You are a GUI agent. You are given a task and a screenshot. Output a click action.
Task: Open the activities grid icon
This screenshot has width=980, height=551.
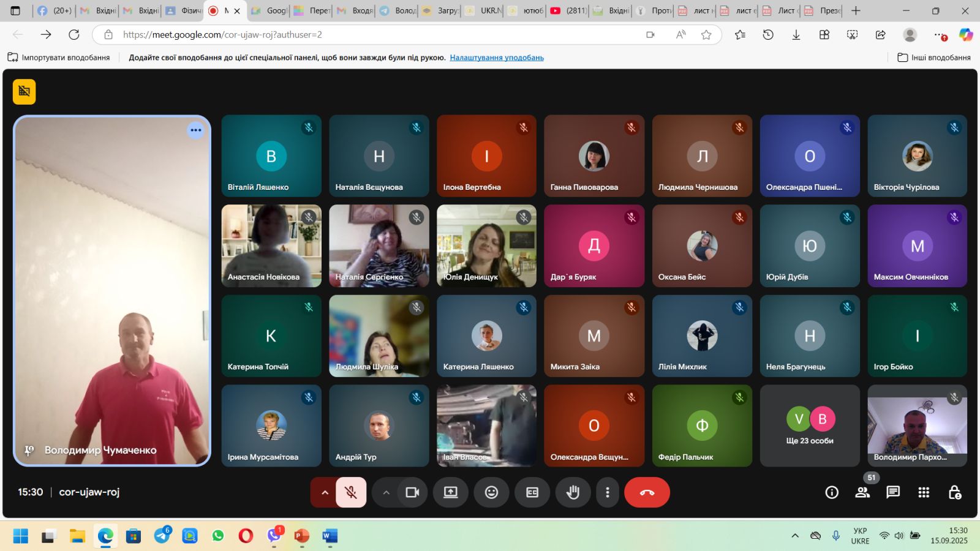coord(924,492)
